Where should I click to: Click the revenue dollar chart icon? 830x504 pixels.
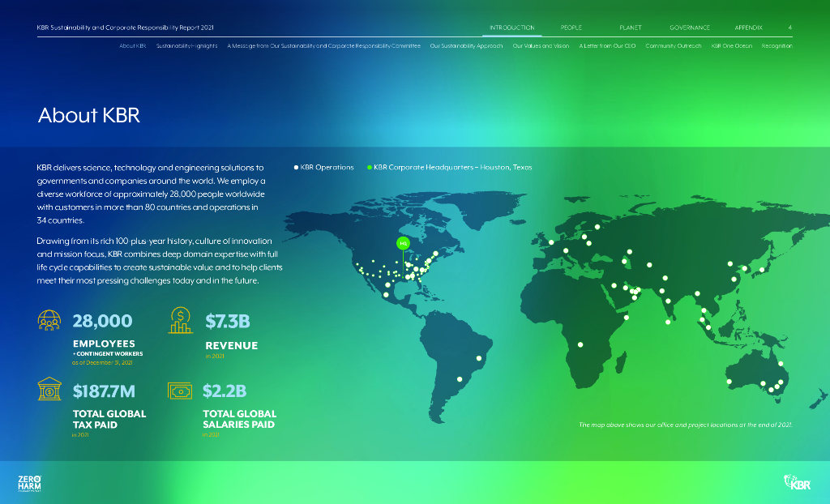[181, 320]
